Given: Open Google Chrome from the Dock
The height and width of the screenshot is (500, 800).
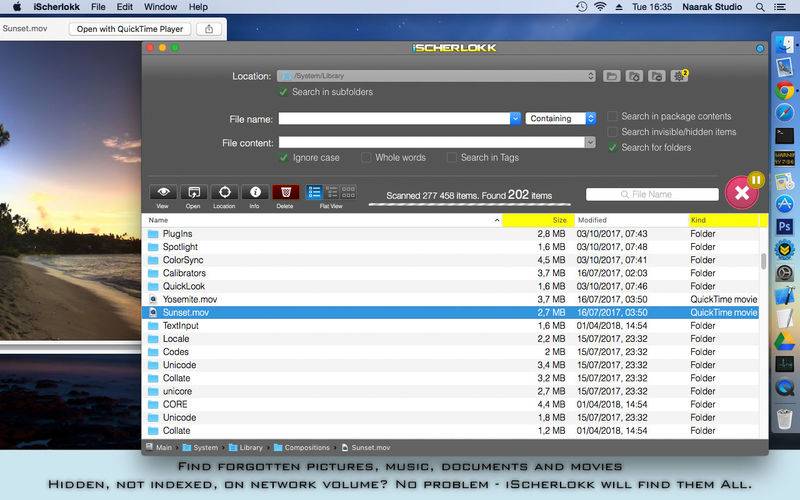Looking at the screenshot, I should point(785,91).
